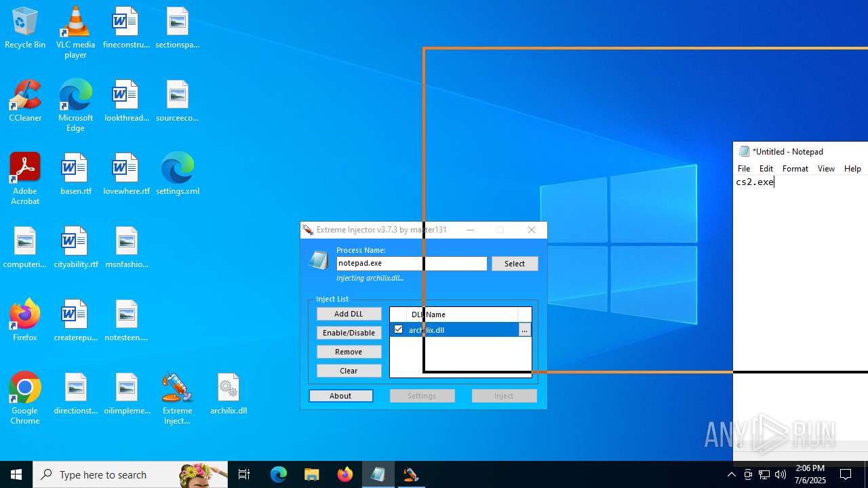Select the archilix.dll file icon
The width and height of the screenshot is (868, 488).
pos(228,394)
